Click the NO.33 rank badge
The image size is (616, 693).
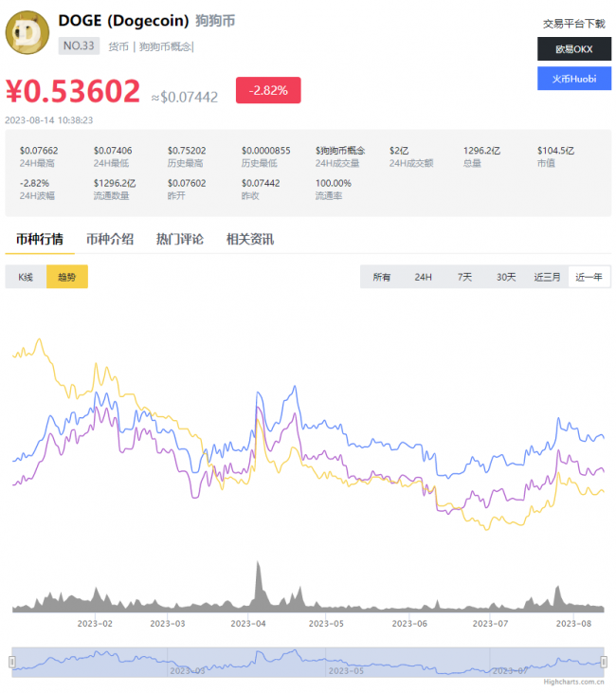[79, 46]
